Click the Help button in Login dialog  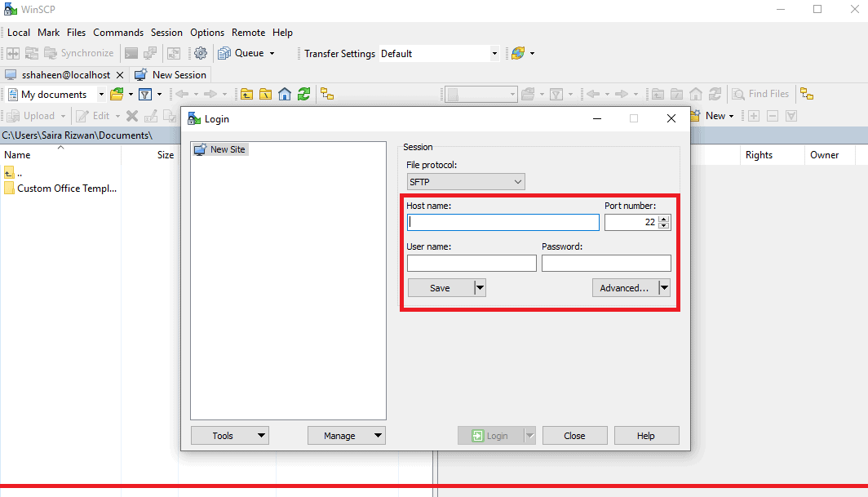646,436
